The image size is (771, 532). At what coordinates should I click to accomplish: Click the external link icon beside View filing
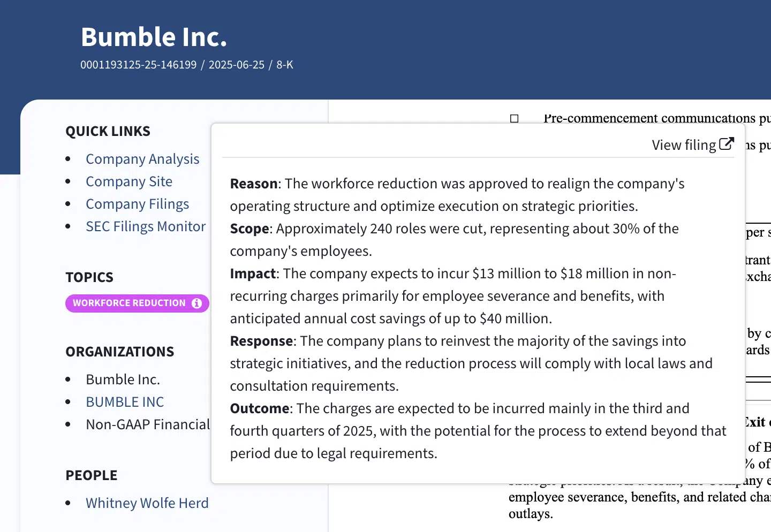click(727, 145)
